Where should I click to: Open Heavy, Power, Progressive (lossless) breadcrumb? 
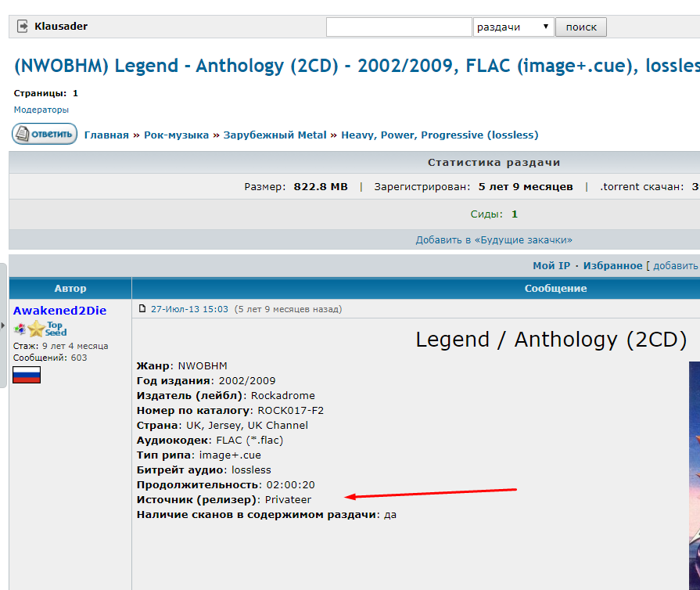pos(440,135)
